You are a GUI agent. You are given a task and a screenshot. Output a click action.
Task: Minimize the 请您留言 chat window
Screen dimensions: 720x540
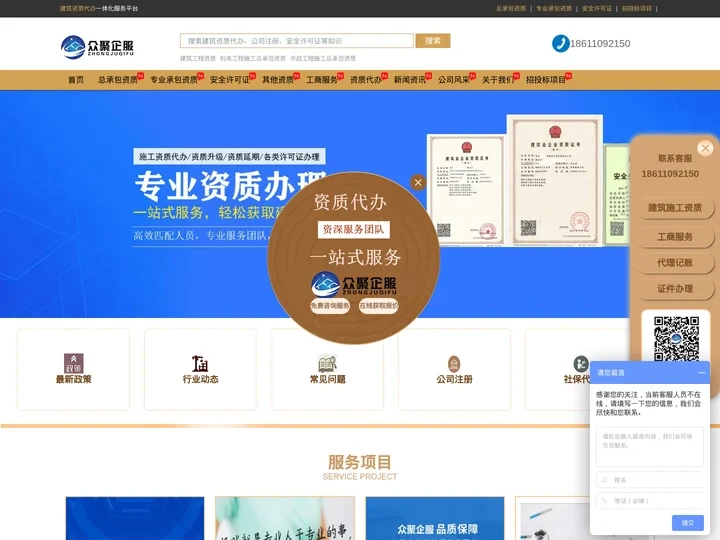point(701,372)
